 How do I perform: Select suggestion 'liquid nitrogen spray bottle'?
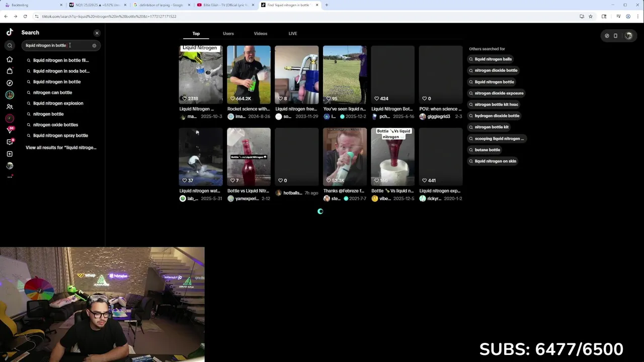(60, 135)
